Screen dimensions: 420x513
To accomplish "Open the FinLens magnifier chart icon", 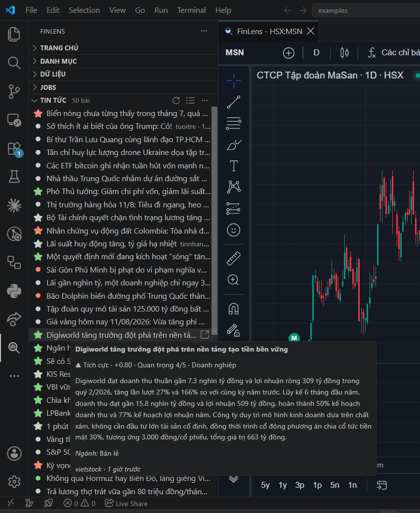I will pos(14,348).
